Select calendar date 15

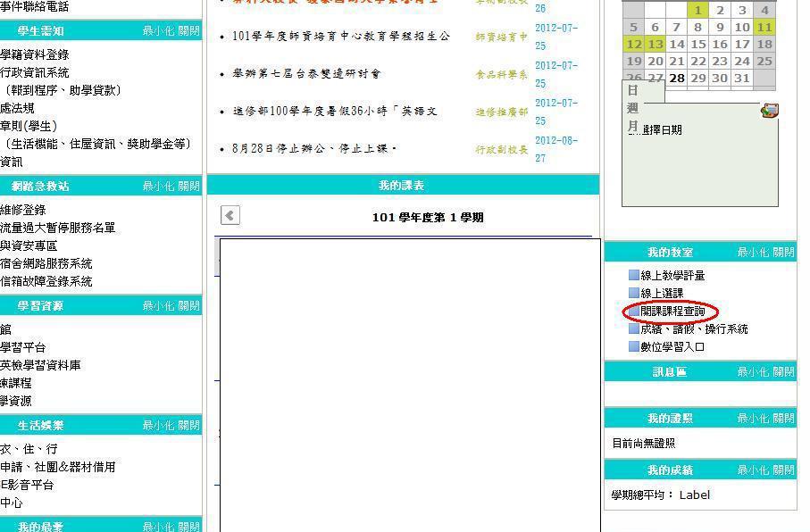coord(697,44)
